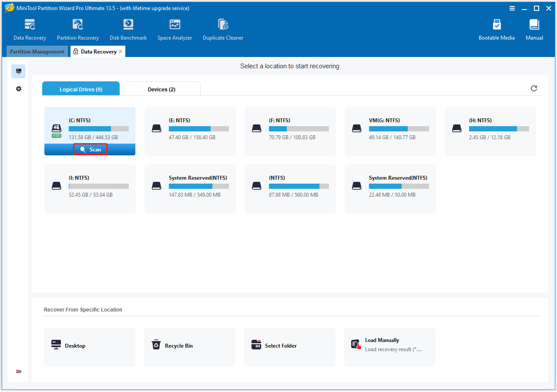557x392 pixels.
Task: Open the Manual
Action: [534, 28]
